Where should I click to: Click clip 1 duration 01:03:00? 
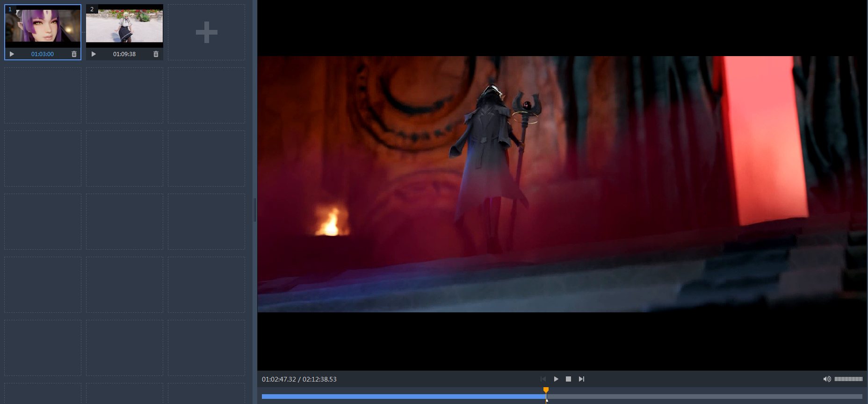tap(43, 54)
